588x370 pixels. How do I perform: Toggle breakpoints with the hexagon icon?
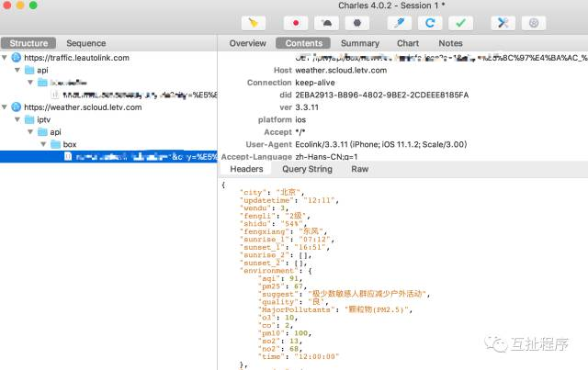click(357, 23)
